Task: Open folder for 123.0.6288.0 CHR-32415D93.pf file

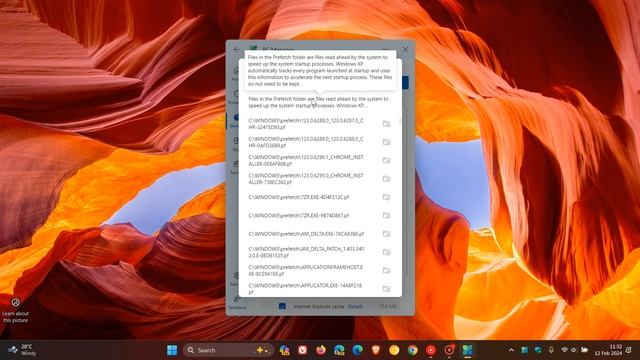Action: [x=386, y=124]
